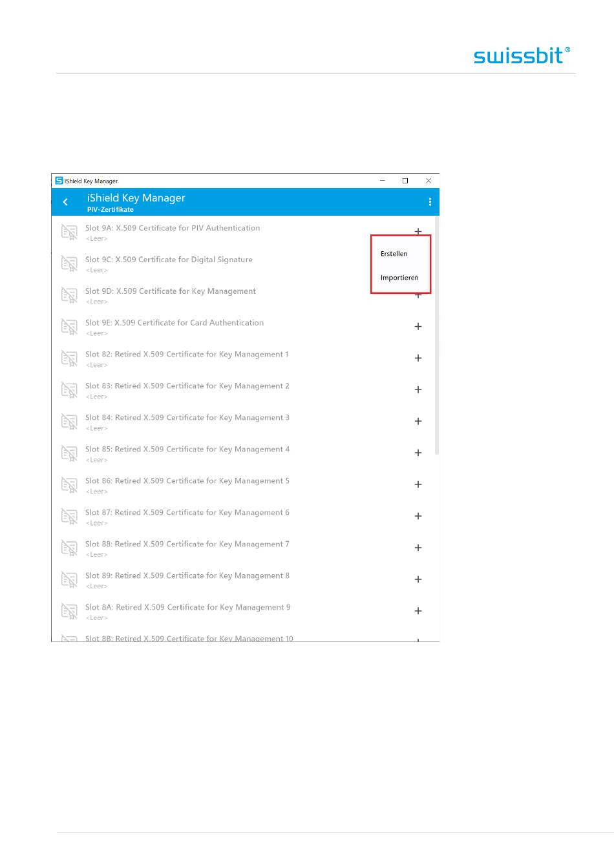
Task: Select Slot 89 Retired Key Management 8 text
Action: pyautogui.click(x=187, y=576)
